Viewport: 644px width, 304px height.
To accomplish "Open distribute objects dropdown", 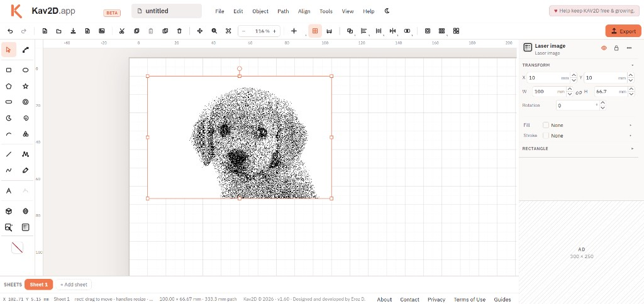I will [x=378, y=31].
